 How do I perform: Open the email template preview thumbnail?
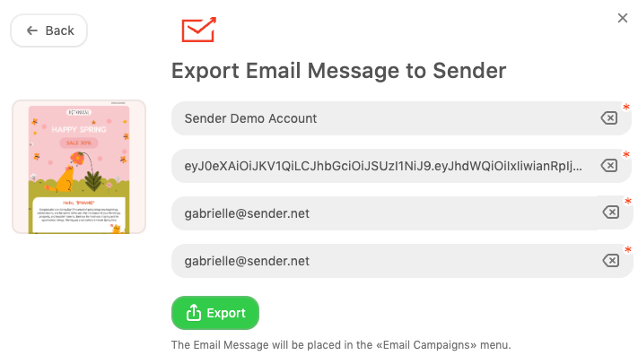pos(79,168)
